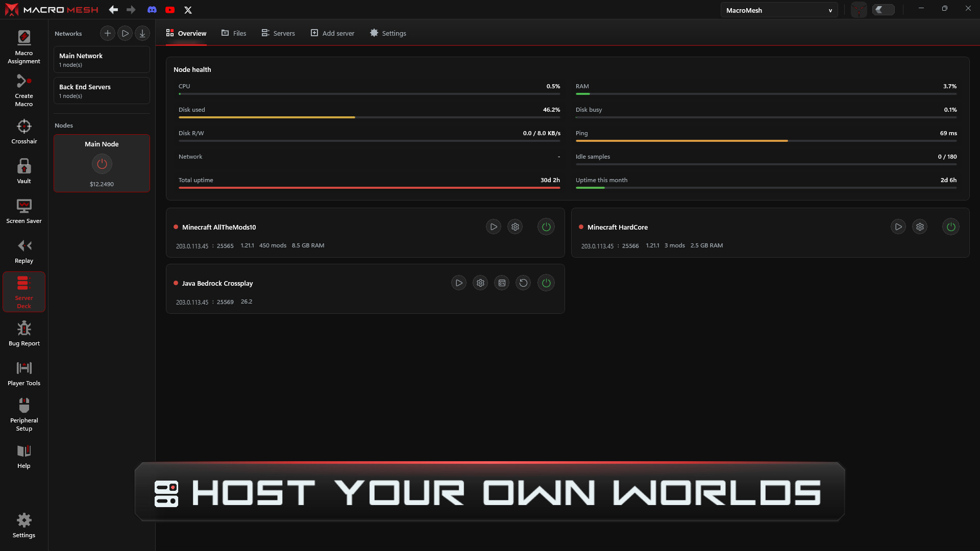Start Minecraft HardCore with play button

coord(898,227)
